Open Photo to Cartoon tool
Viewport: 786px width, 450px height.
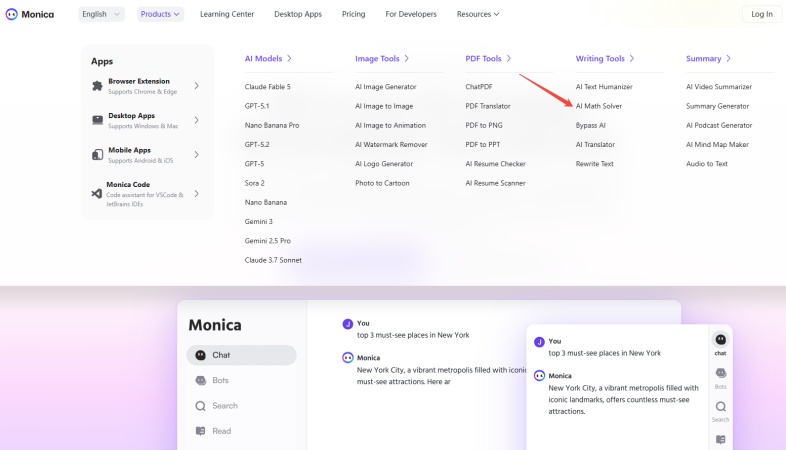click(382, 183)
